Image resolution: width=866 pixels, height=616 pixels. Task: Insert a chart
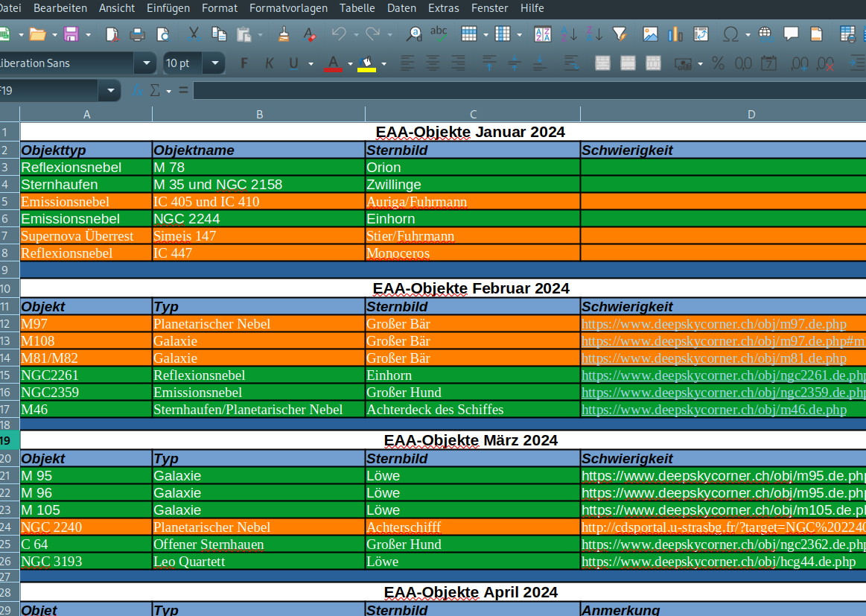coord(675,35)
